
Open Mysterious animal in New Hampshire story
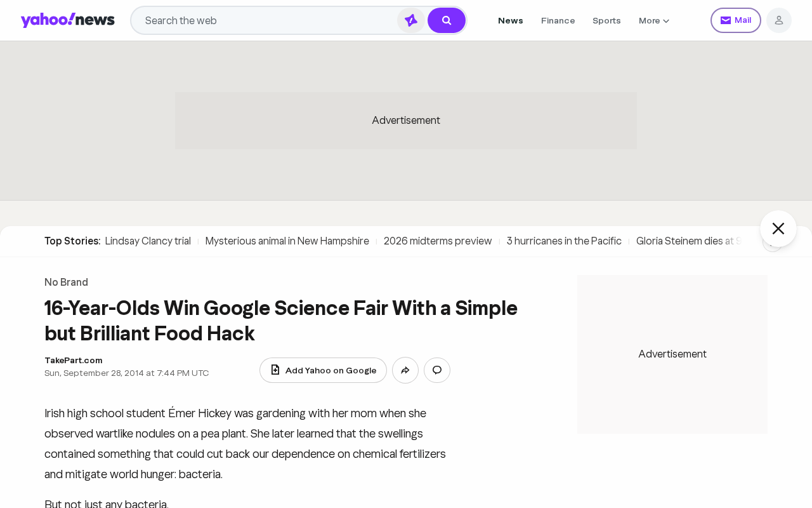coord(287,241)
